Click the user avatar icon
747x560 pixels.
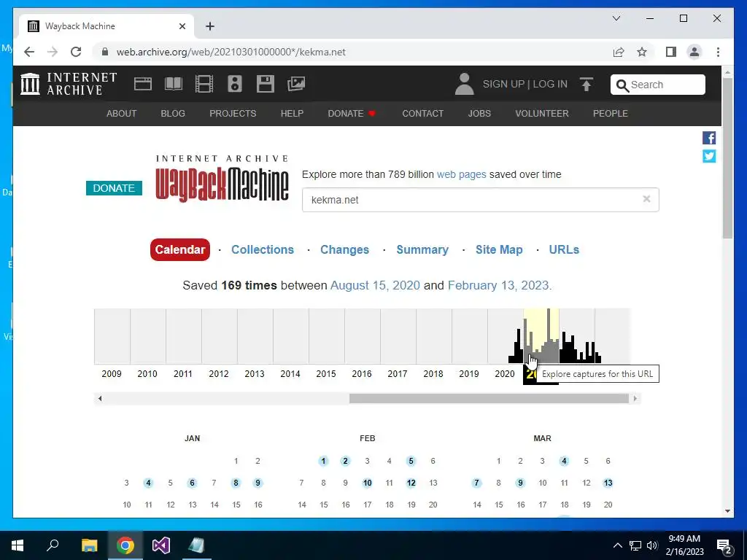464,84
